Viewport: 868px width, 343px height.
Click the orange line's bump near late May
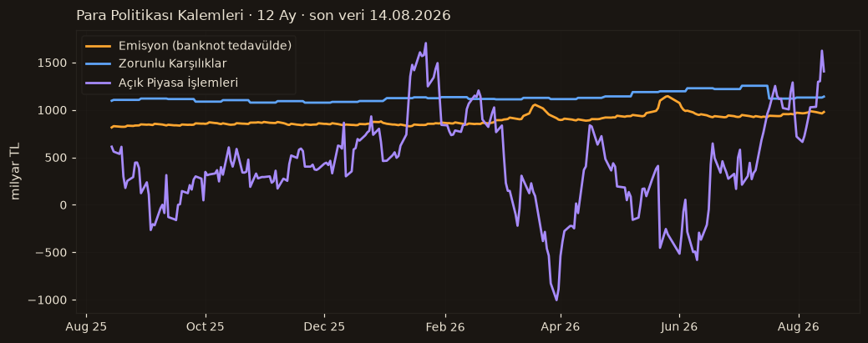(x=667, y=96)
